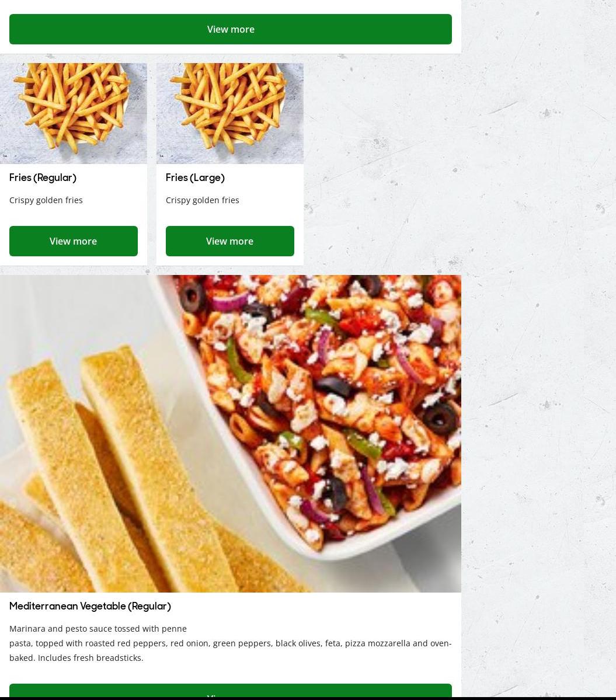Select the Fries (Large) title
The width and height of the screenshot is (616, 700).
(x=195, y=177)
